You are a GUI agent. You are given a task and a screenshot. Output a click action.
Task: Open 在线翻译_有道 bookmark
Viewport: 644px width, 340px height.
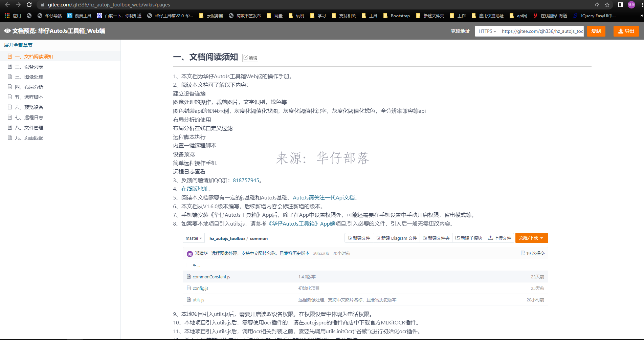(550, 16)
